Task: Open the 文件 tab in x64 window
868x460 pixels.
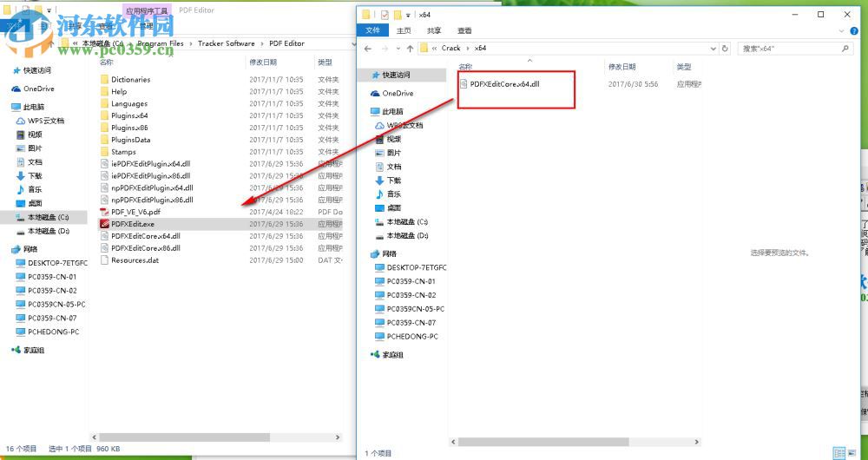Action: (x=373, y=31)
